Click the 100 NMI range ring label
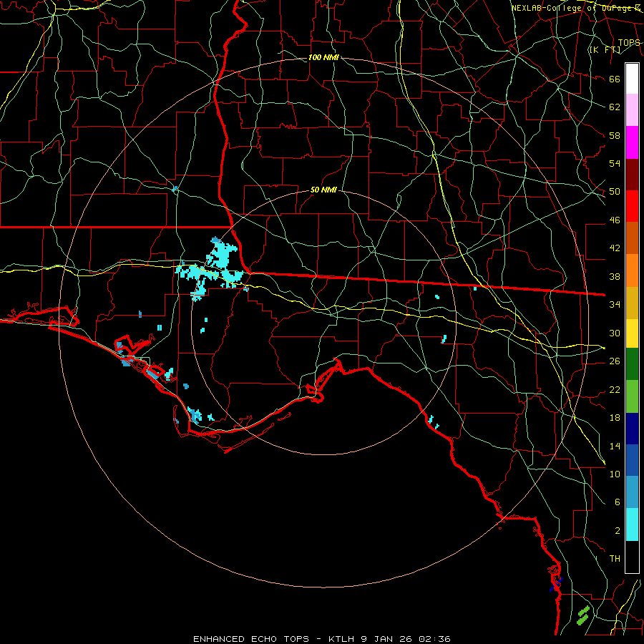The height and width of the screenshot is (644, 644). tap(323, 57)
